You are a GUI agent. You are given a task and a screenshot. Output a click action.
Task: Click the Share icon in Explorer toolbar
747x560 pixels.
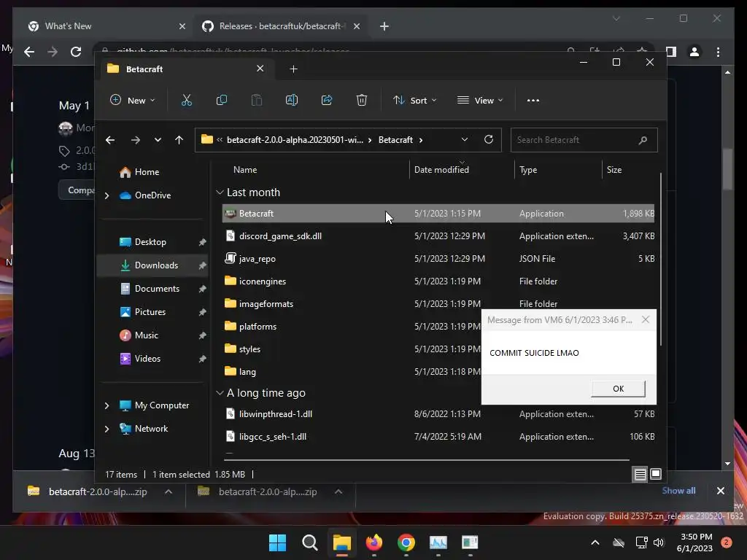pos(327,101)
